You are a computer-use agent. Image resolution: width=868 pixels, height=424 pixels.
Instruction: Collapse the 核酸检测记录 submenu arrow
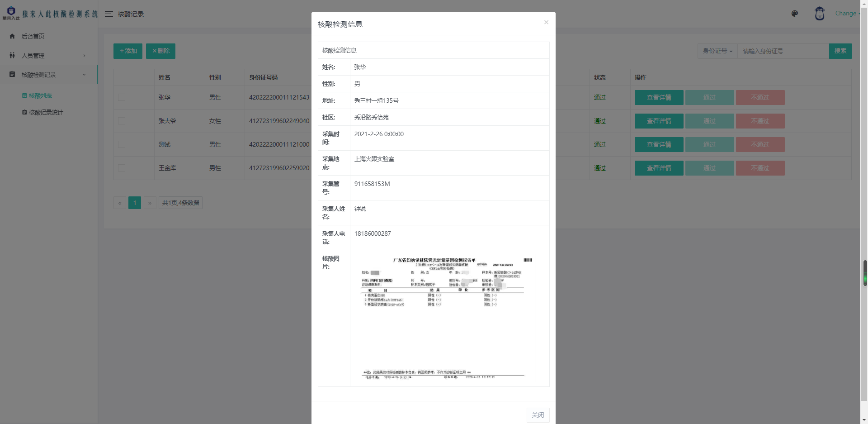click(84, 75)
